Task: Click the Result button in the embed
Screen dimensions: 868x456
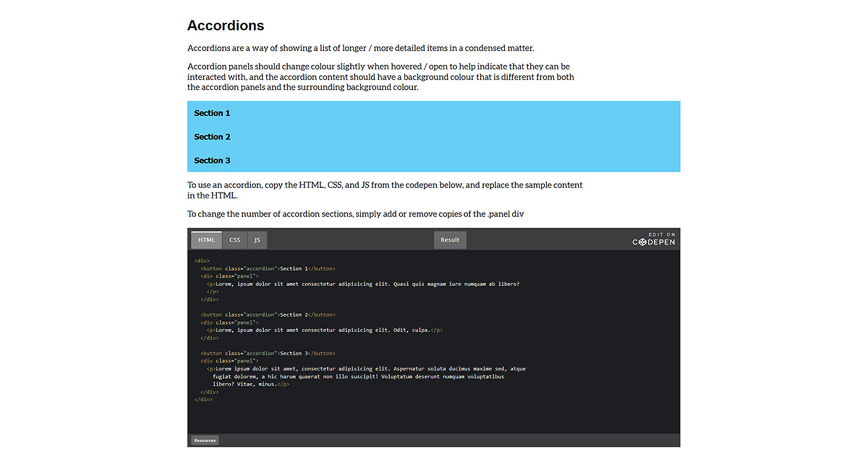Action: 450,240
